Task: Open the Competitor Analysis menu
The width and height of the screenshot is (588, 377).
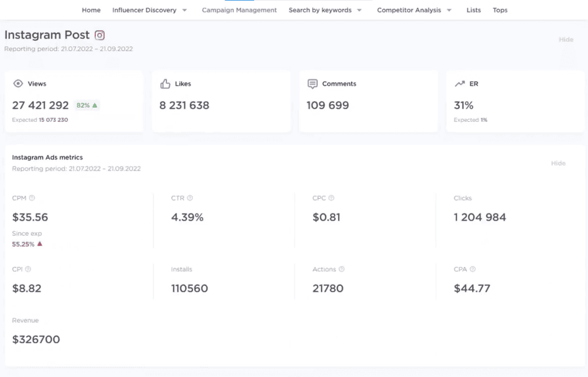Action: point(409,10)
